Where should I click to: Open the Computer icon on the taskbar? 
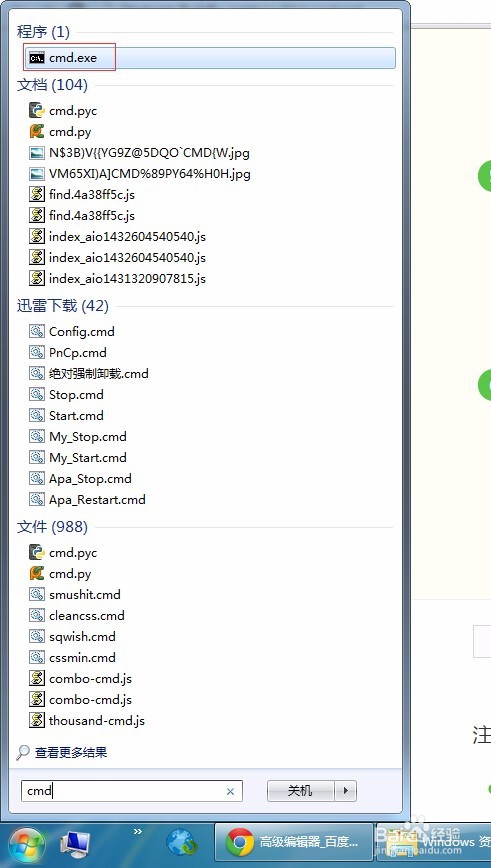(75, 845)
